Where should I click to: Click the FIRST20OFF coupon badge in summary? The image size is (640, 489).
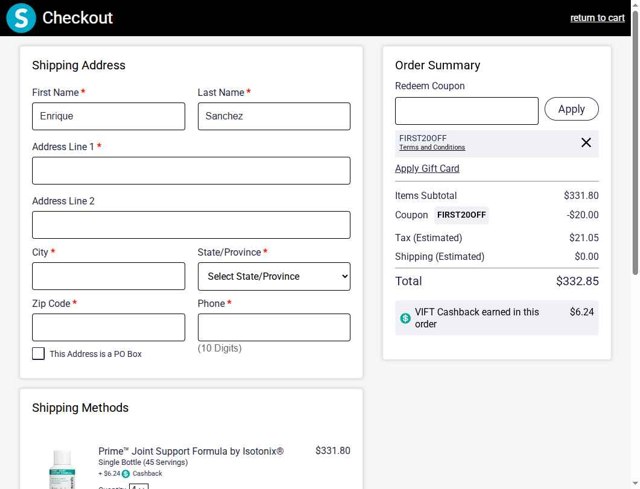coord(461,215)
